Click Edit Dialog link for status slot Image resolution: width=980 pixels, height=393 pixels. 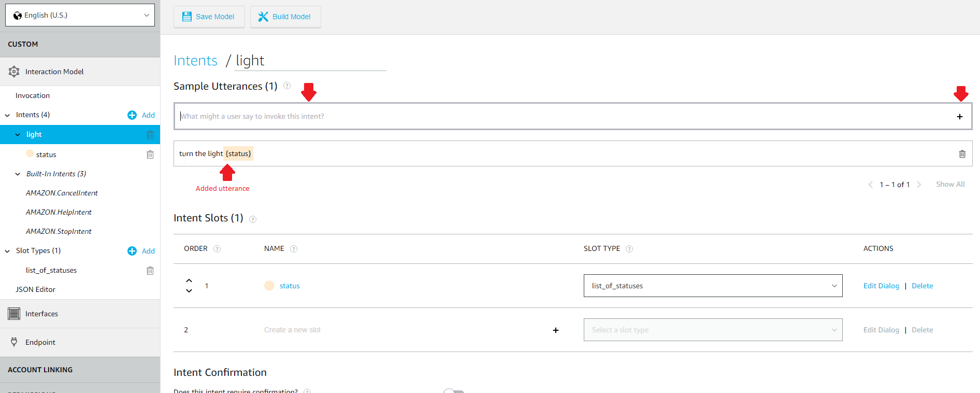coord(881,286)
